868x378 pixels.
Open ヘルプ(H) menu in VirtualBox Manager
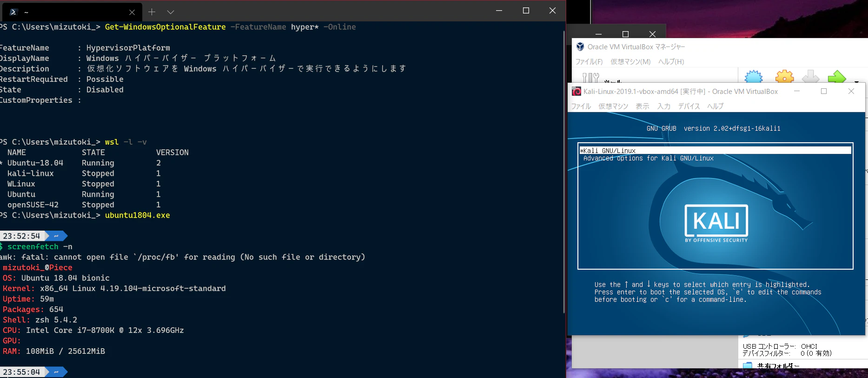[x=671, y=61]
